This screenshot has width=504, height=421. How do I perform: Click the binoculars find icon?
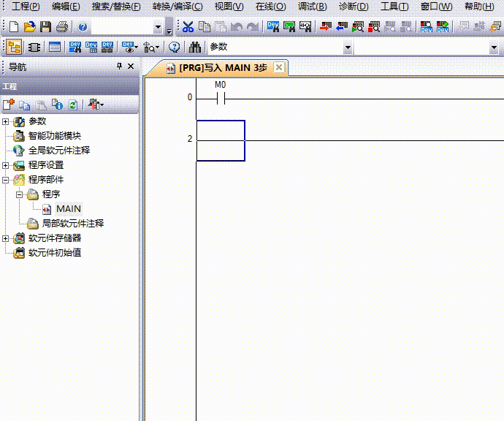195,48
